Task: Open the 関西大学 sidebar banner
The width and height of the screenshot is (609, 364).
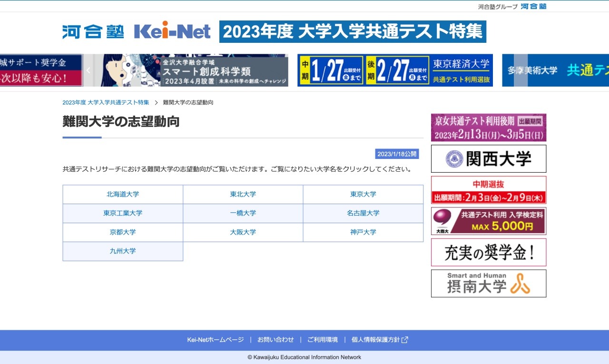Action: pos(489,159)
